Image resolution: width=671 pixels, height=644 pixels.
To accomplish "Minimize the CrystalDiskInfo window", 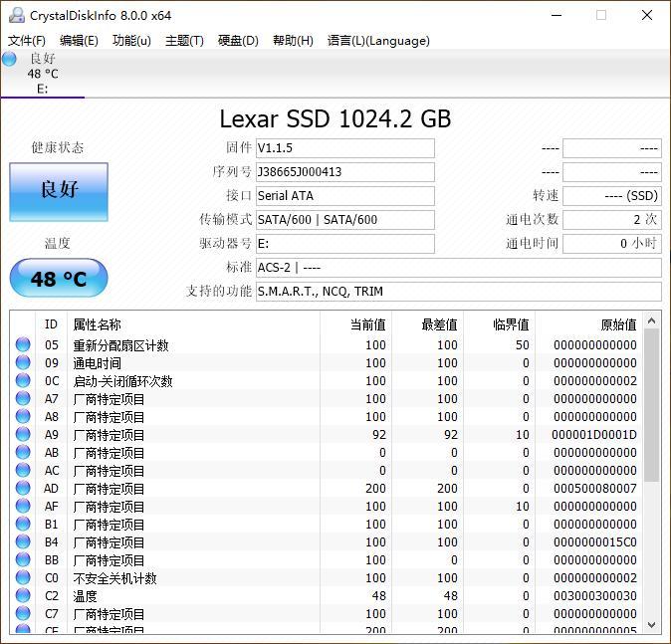I will (557, 15).
